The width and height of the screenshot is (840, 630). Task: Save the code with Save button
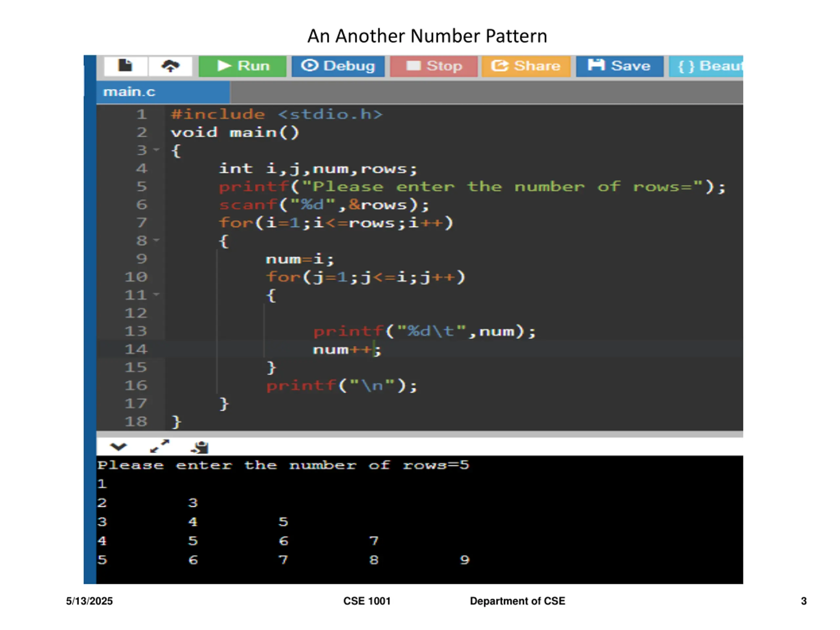point(620,66)
